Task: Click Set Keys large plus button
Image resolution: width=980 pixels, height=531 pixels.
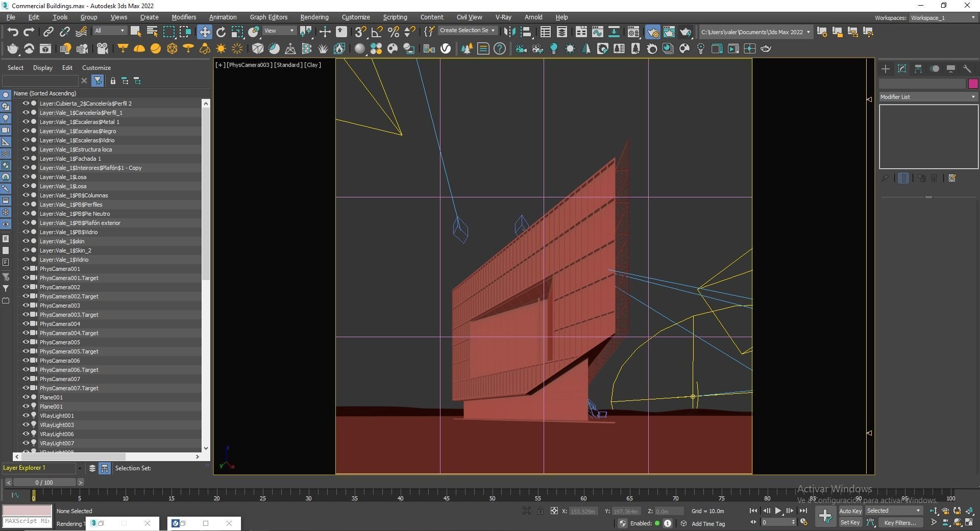Action: click(825, 516)
